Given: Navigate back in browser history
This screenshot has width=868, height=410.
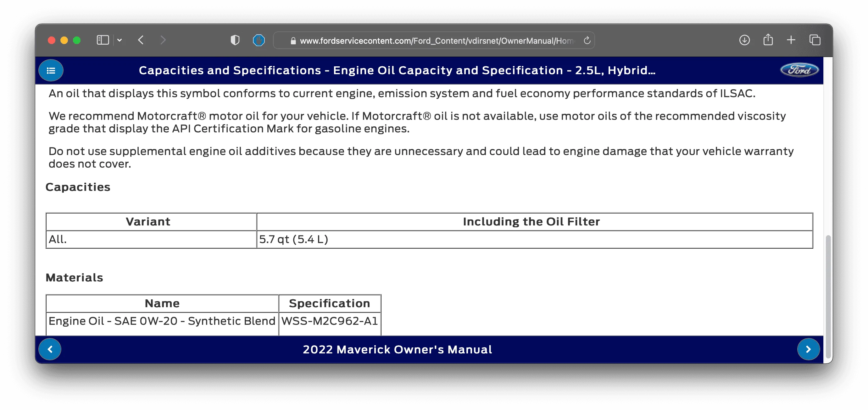Looking at the screenshot, I should (x=141, y=40).
